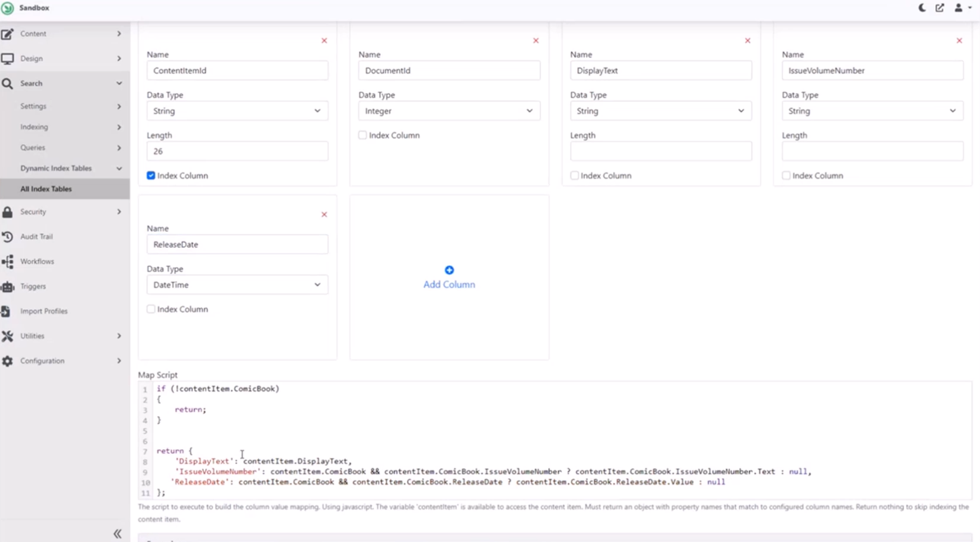Remove the DisplayText column
The height and width of the screenshot is (542, 980).
(x=748, y=41)
